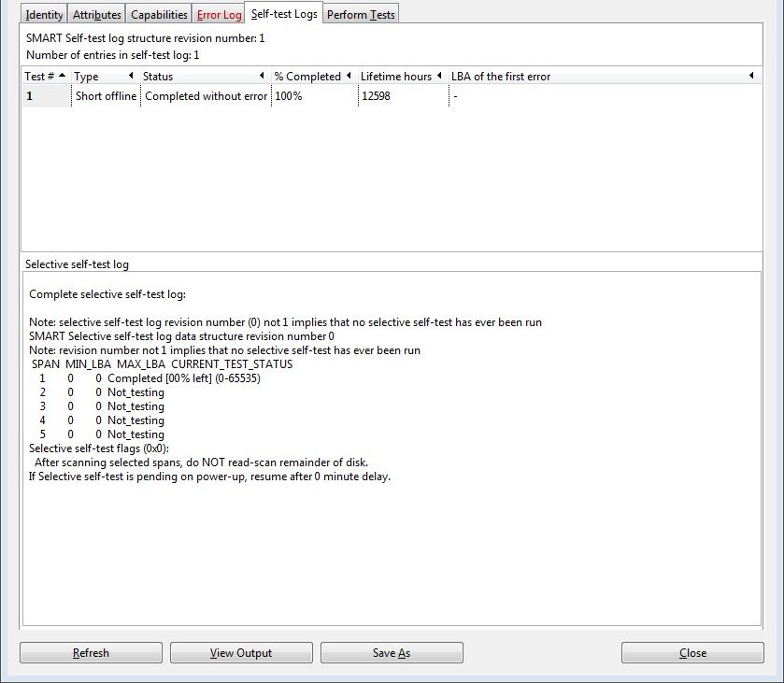The image size is (784, 683).
Task: Switch to the Identity tab
Action: click(44, 15)
